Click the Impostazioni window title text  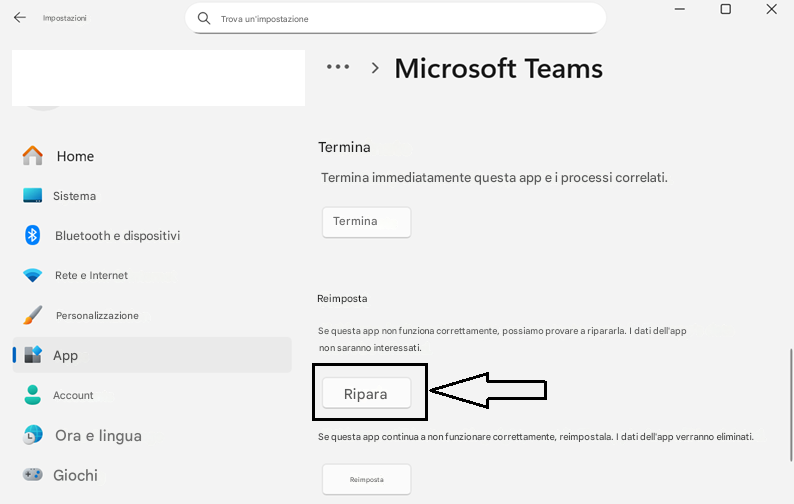[x=65, y=18]
